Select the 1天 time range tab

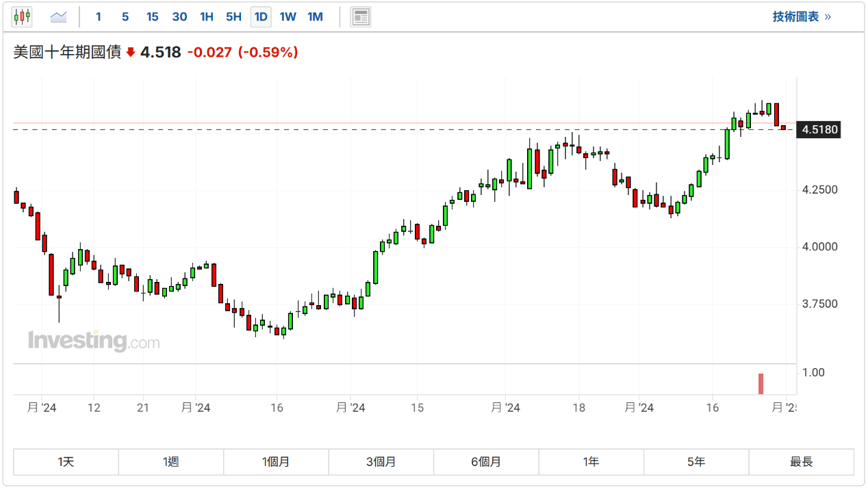point(66,462)
